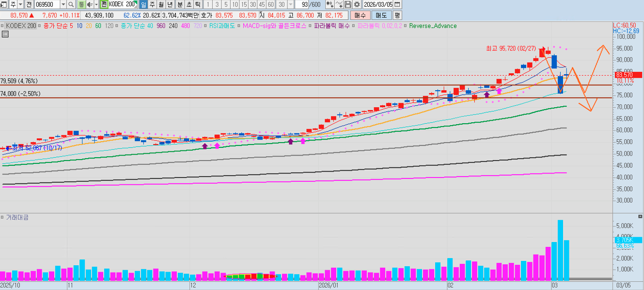
Task: Click the 호가 83,575 quote value
Action: click(x=225, y=16)
